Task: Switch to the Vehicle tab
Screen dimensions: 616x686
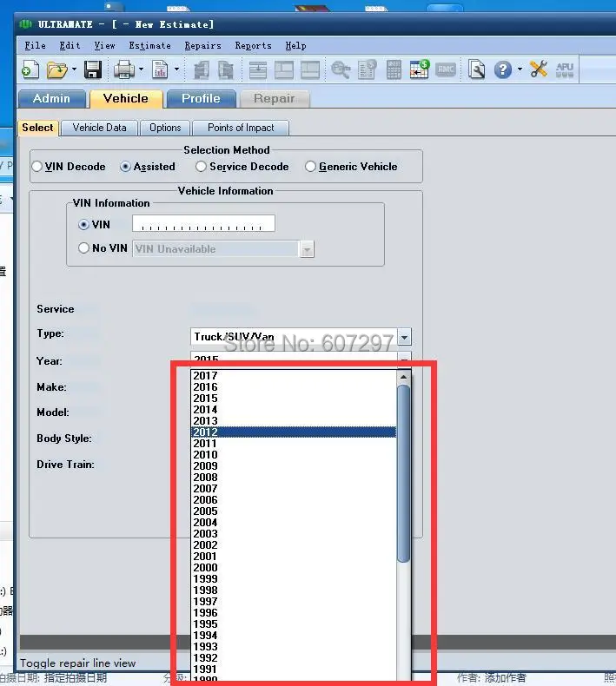Action: (126, 98)
